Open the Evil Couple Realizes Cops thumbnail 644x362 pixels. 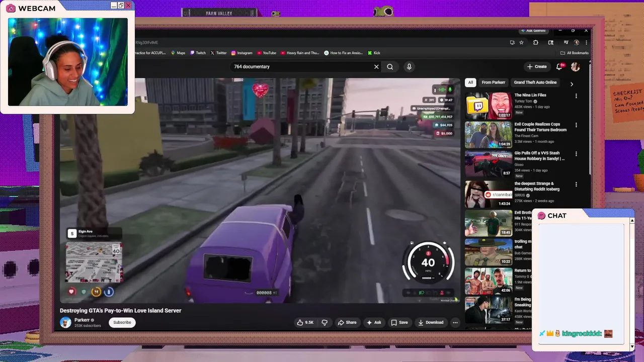coord(489,135)
